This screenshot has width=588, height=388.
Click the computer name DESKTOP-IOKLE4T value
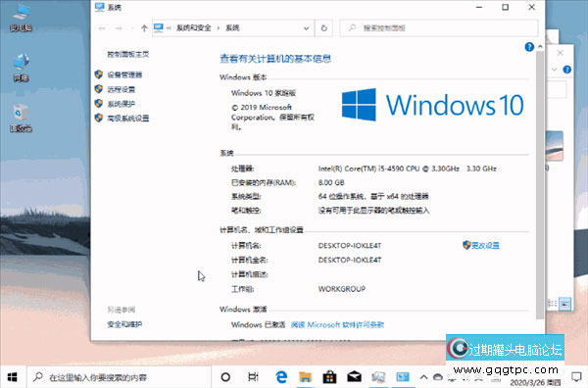click(x=350, y=246)
